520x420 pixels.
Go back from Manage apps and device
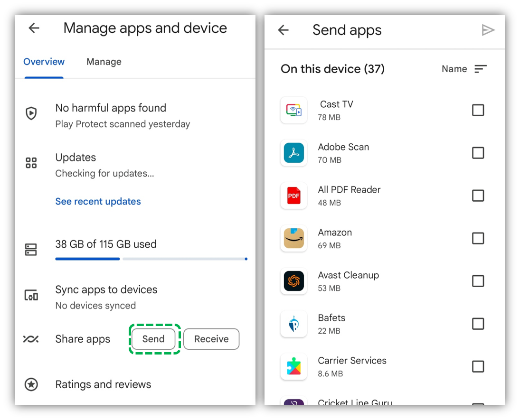click(34, 28)
